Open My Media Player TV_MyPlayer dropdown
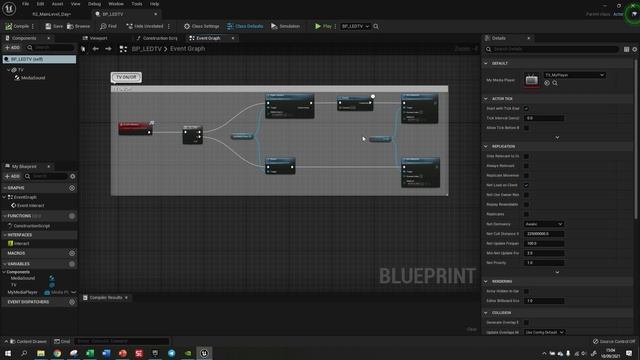The height and width of the screenshot is (360, 640). click(x=574, y=75)
